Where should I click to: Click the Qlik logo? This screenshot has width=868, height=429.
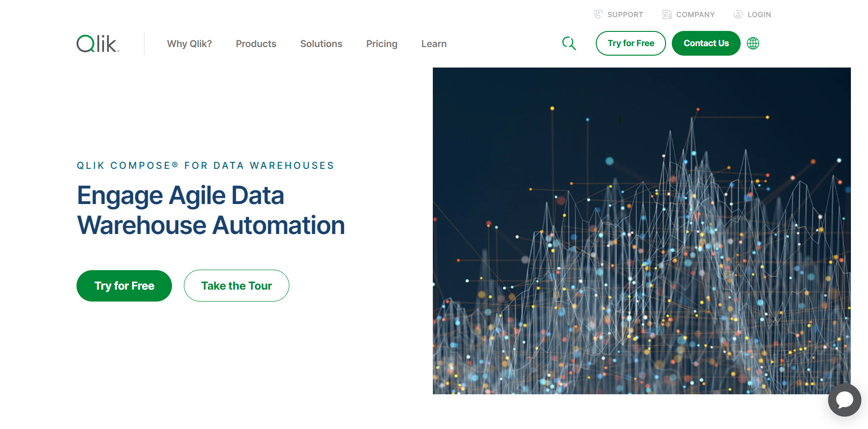(96, 43)
